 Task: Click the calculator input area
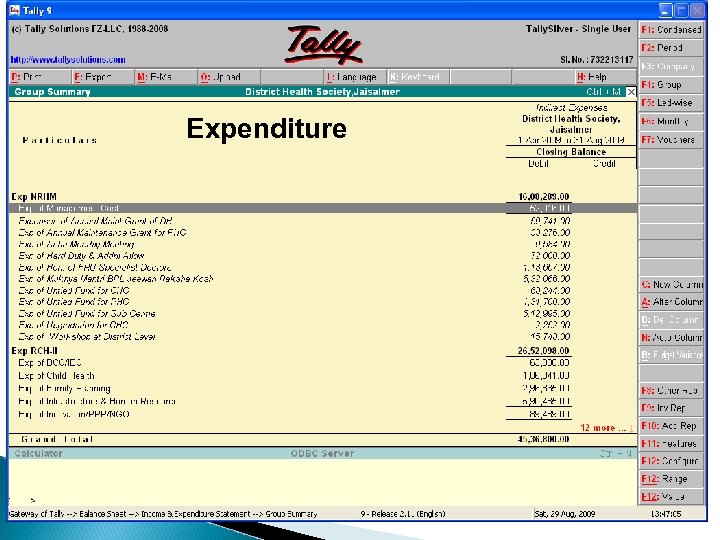[x=322, y=482]
